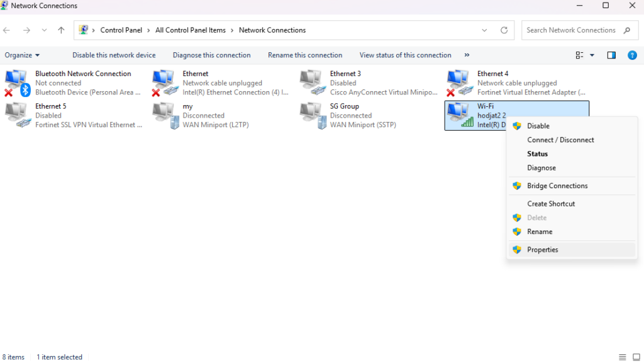644x363 pixels.
Task: Go up one folder level arrow
Action: tap(61, 30)
